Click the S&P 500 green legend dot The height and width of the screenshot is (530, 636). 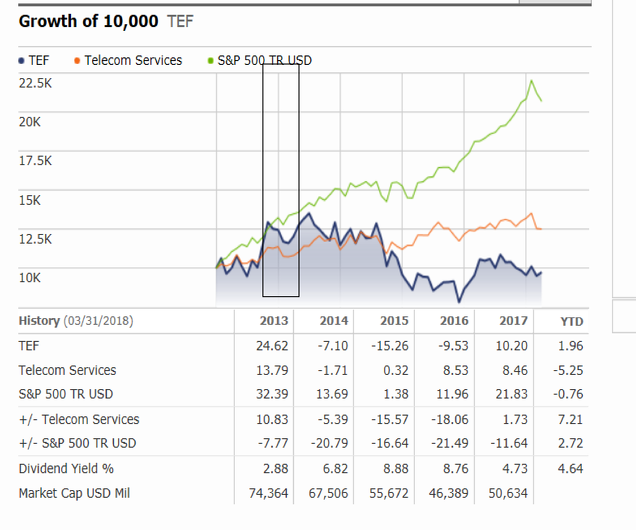point(211,61)
